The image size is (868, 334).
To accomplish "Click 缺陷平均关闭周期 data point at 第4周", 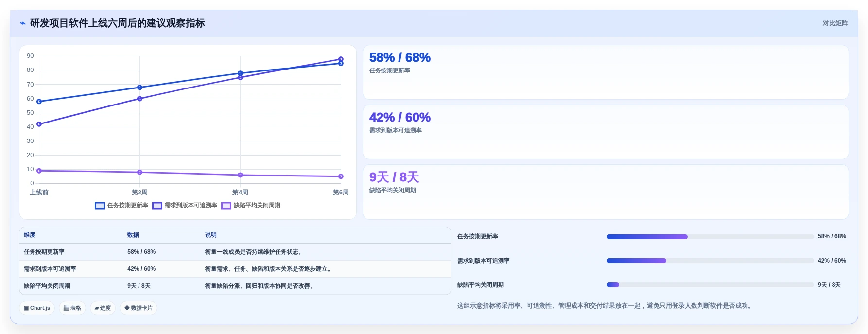I will tap(240, 175).
